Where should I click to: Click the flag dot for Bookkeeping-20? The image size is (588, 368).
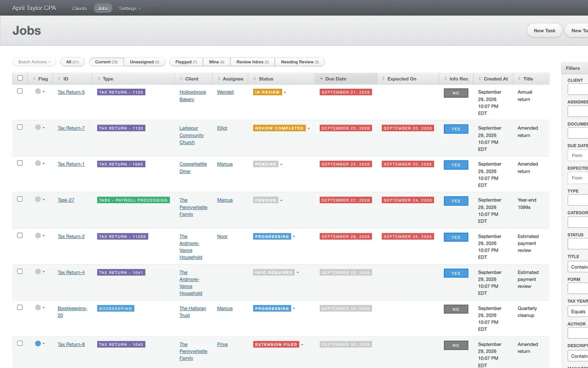click(38, 308)
